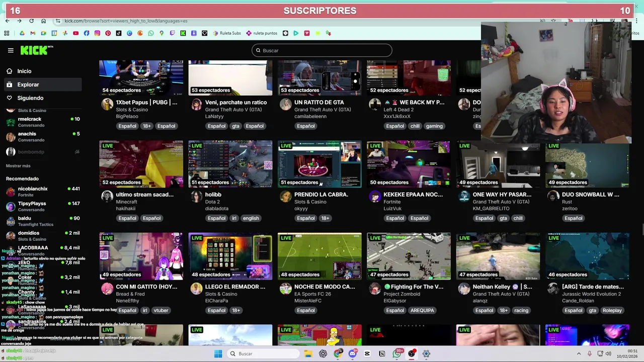Open Ruleta Subs bookmark
644x362 pixels.
pyautogui.click(x=227, y=33)
